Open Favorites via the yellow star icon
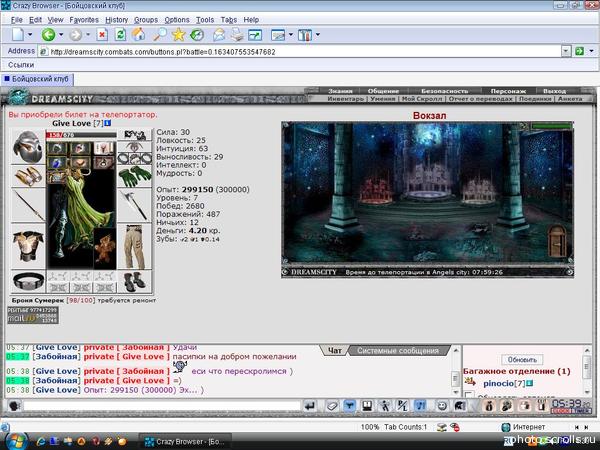The height and width of the screenshot is (450, 600). click(178, 35)
